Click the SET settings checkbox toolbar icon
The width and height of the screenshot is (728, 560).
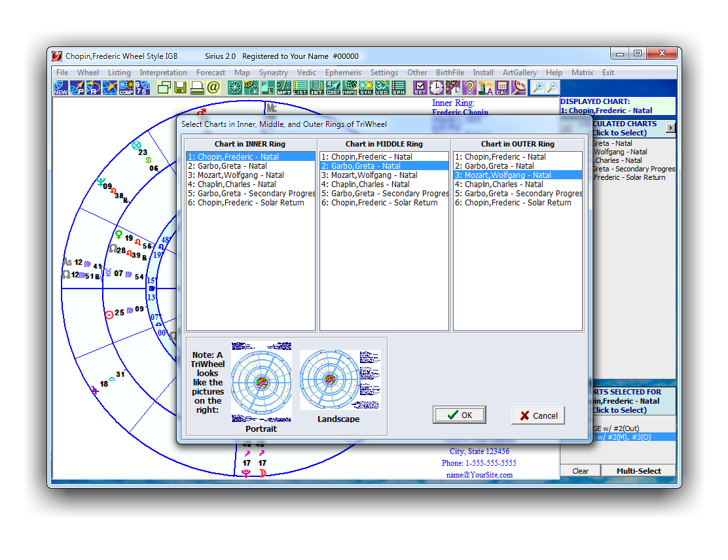tap(420, 87)
